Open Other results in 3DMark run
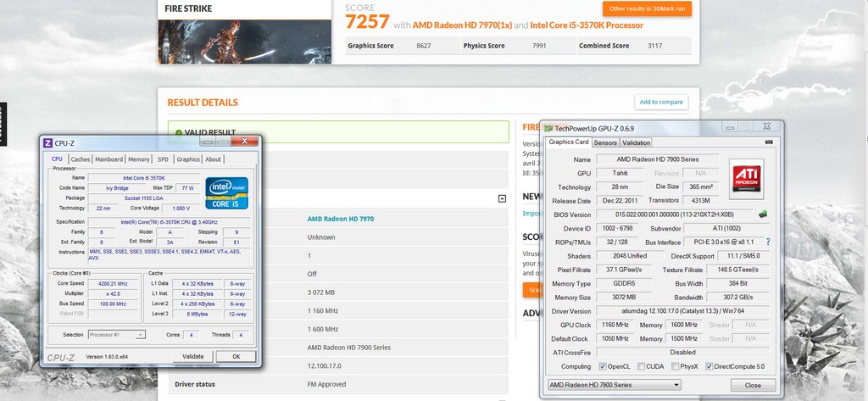The height and width of the screenshot is (401, 868). point(646,8)
